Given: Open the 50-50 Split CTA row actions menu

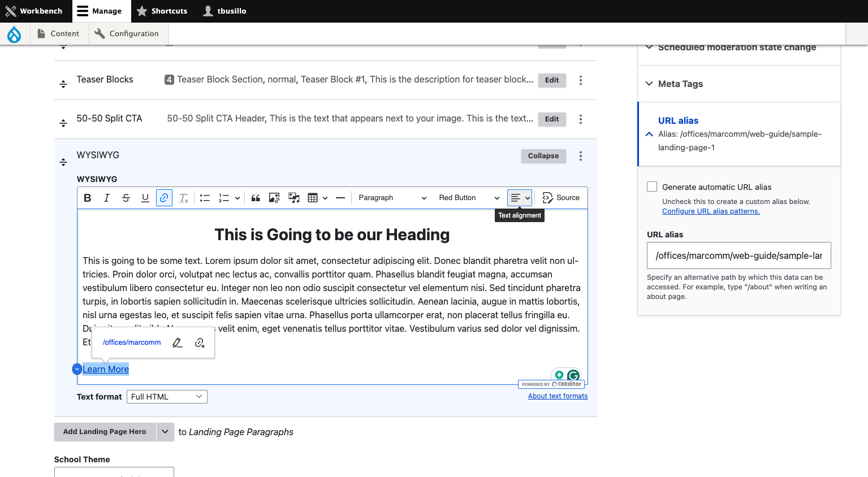Looking at the screenshot, I should point(581,119).
